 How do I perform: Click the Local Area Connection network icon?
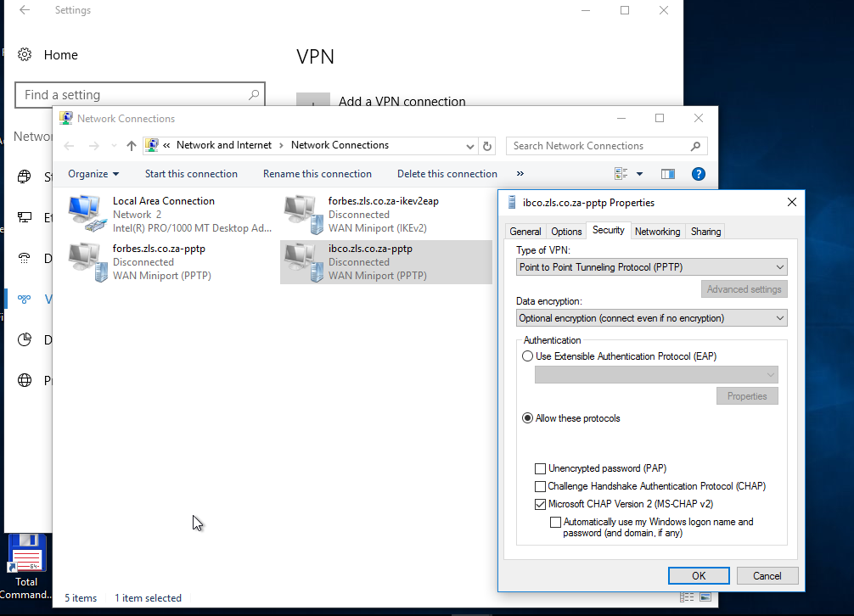[87, 214]
